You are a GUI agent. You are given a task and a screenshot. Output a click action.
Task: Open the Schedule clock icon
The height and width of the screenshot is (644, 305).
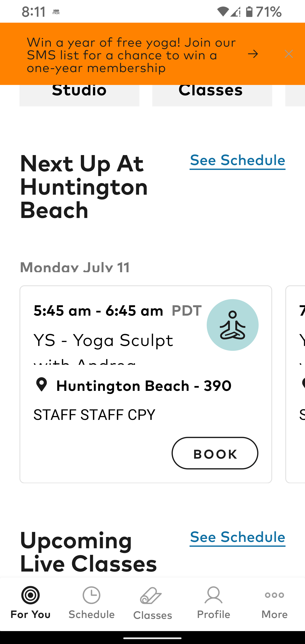91,595
